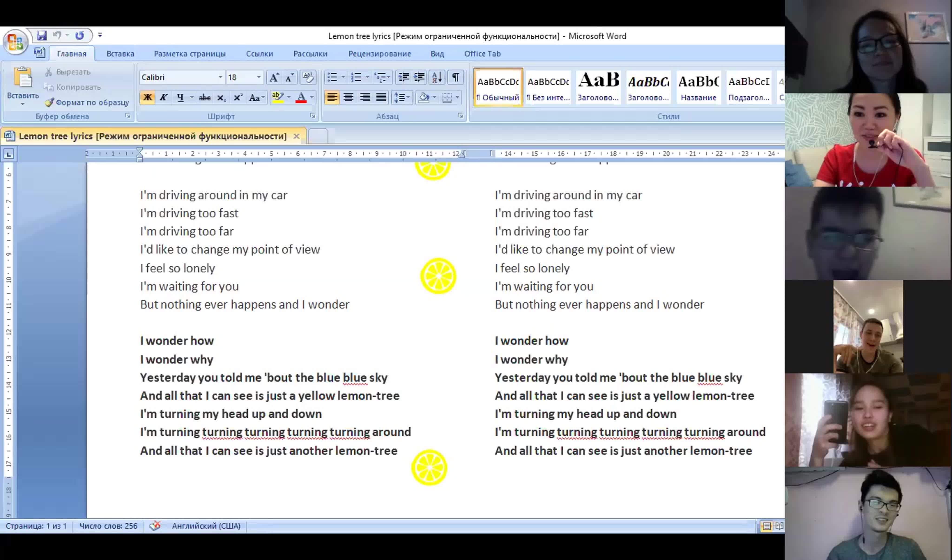
Task: Click Bullets list icon
Action: [332, 77]
